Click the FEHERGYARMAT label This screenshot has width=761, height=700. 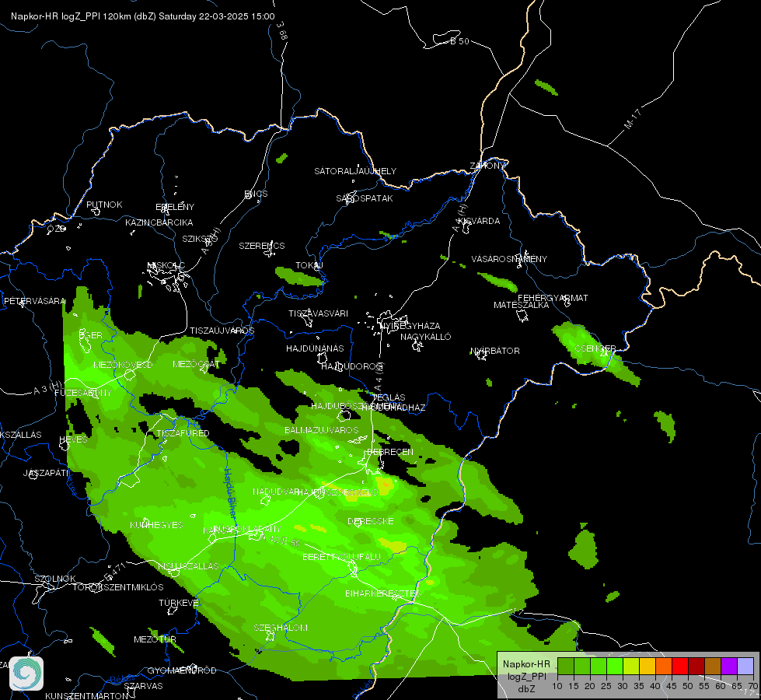pos(553,298)
